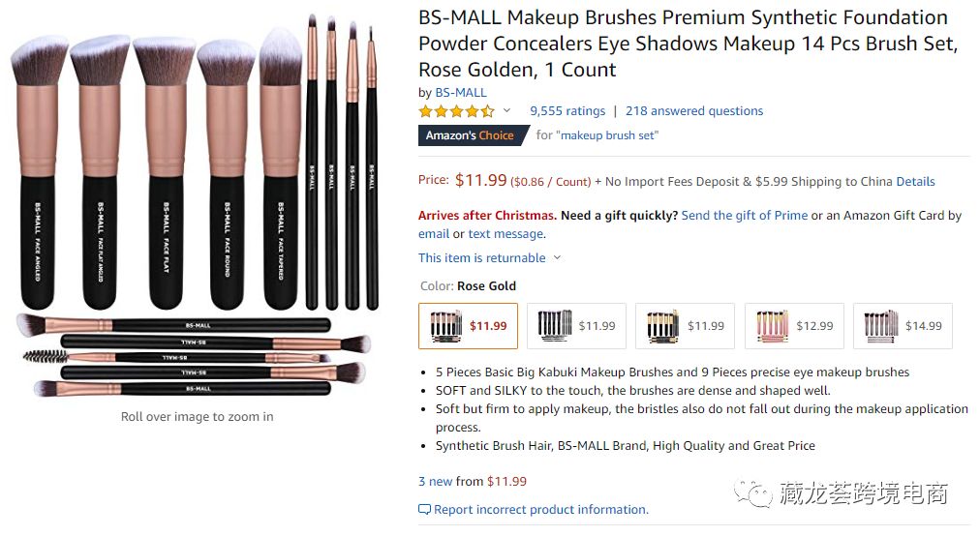Open the shipping Details link

tap(915, 181)
